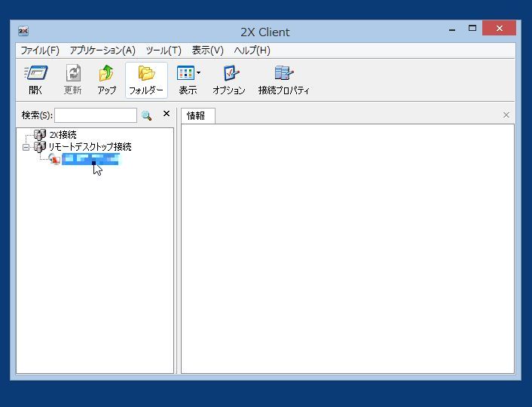Open オプション (Options) from toolbar
Image resolution: width=532 pixels, height=407 pixels.
[x=229, y=80]
